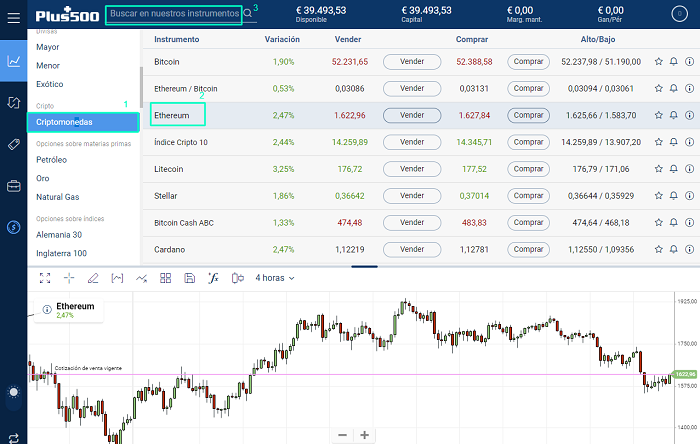The width and height of the screenshot is (700, 444).
Task: Favorite Ethereum with the star icon
Action: pos(658,115)
